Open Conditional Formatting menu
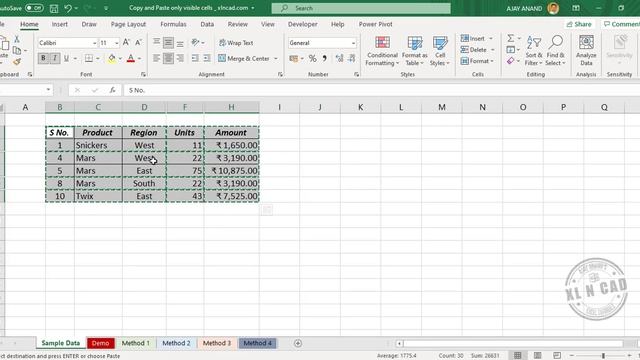The image size is (640, 360). click(x=382, y=51)
